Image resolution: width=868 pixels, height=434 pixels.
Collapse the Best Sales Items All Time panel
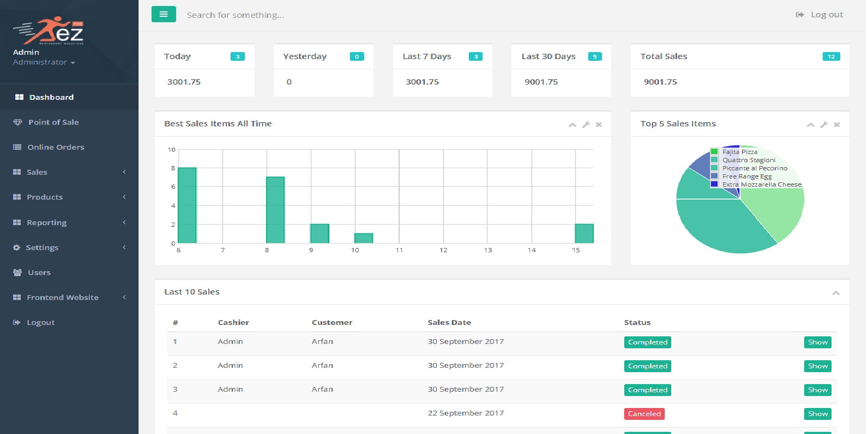point(572,125)
